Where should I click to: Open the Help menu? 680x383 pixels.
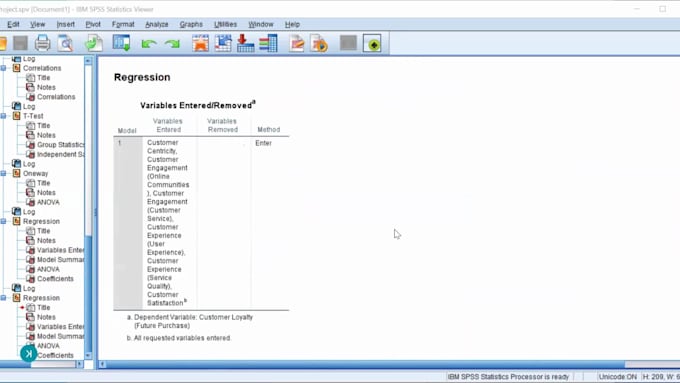[x=292, y=24]
